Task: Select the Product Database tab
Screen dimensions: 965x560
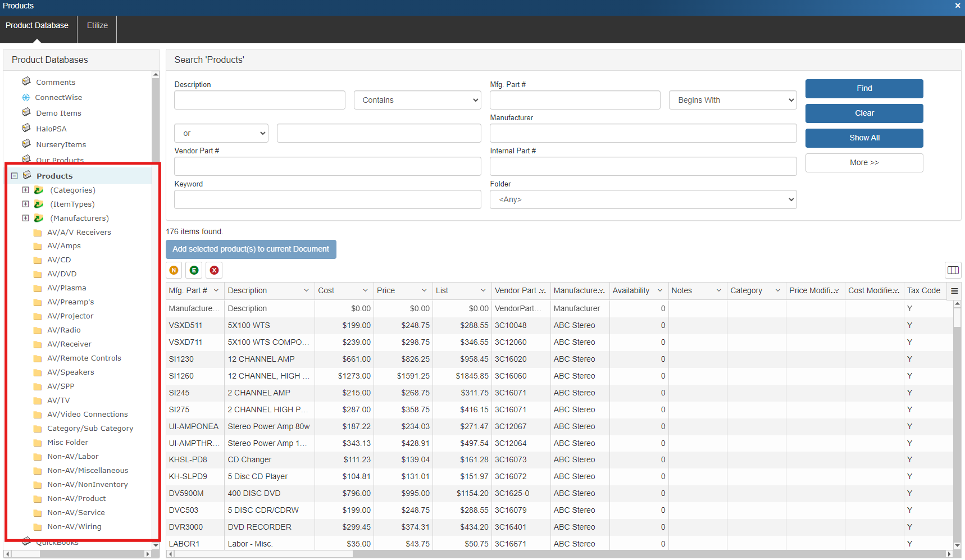Action: pos(37,25)
